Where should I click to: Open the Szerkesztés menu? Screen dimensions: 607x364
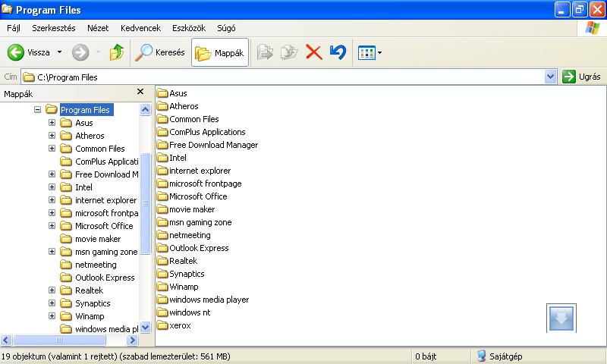54,28
